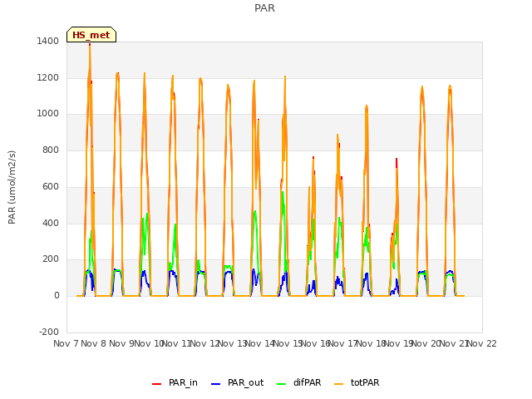Click the green difPAR legend swatch
The width and height of the screenshot is (532, 399).
point(281,384)
